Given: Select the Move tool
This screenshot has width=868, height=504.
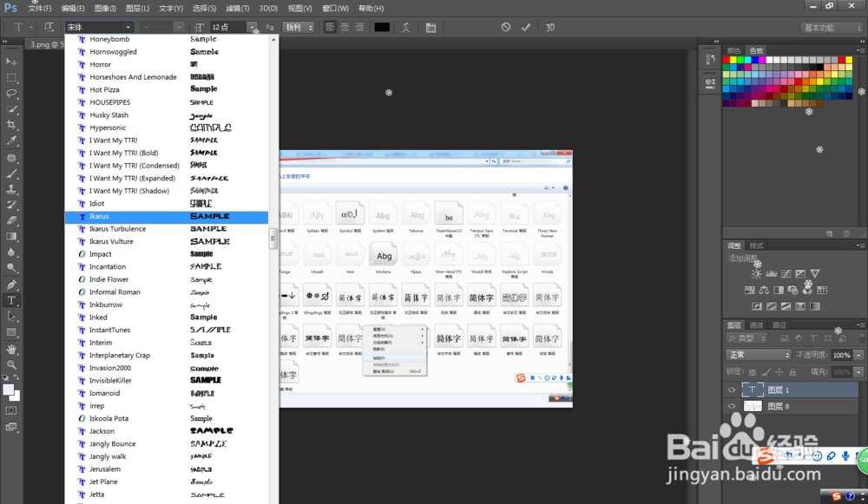Looking at the screenshot, I should 12,62.
